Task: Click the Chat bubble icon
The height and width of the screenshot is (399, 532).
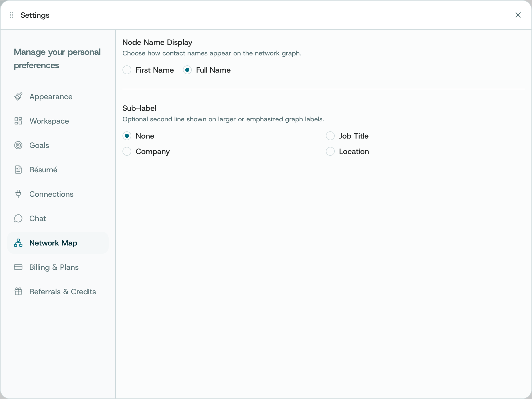Action: pos(18,219)
